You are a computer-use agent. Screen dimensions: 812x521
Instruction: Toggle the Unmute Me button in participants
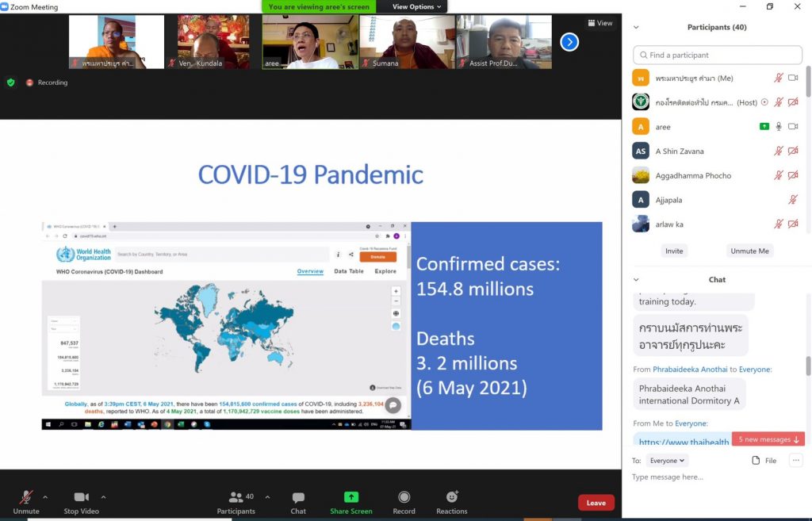(749, 251)
